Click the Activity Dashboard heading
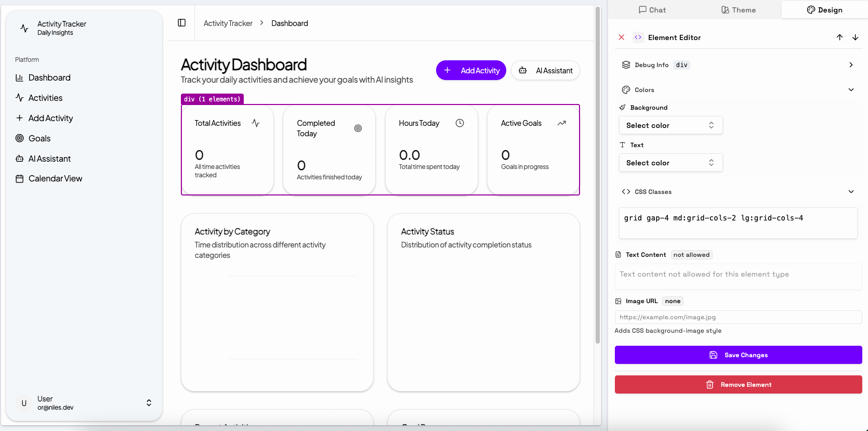This screenshot has width=868, height=431. [x=244, y=64]
